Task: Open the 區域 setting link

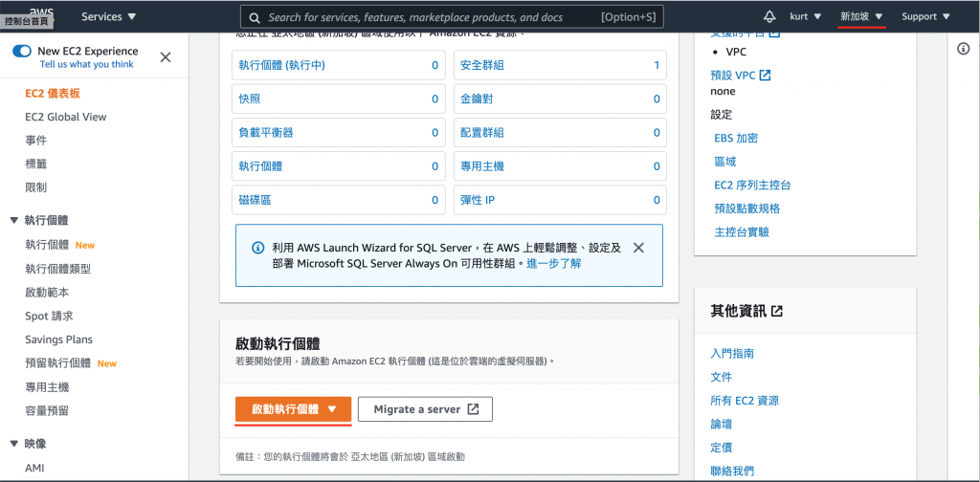Action: [725, 162]
